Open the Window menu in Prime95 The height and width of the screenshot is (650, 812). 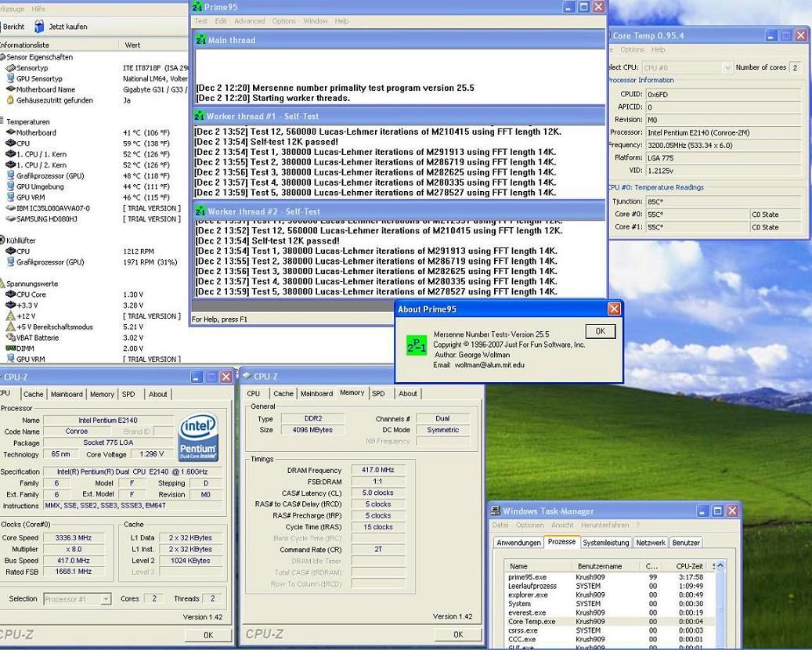315,21
